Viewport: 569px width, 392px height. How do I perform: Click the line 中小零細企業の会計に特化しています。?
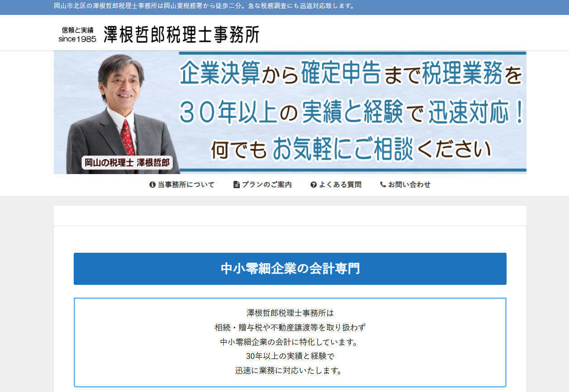click(x=290, y=342)
